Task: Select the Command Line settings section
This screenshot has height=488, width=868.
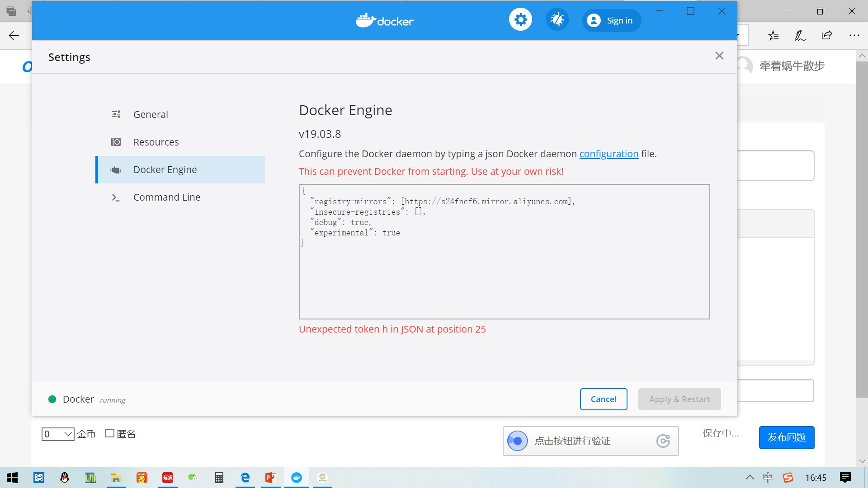Action: tap(180, 197)
